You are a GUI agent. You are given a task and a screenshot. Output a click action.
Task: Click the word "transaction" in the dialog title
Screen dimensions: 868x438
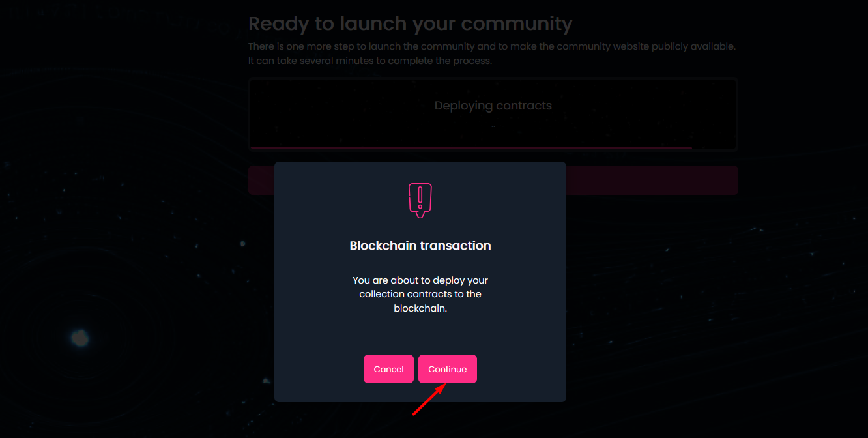pos(456,246)
